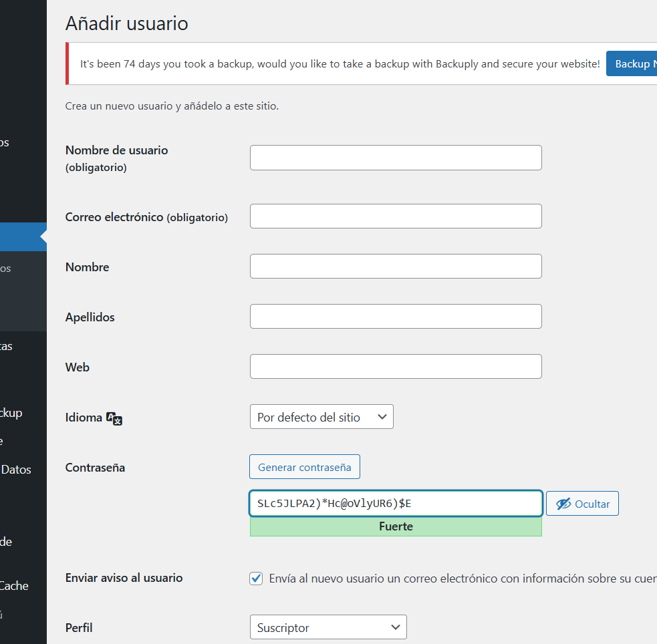Click the generated password text field
Image resolution: width=657 pixels, height=644 pixels.
click(x=396, y=504)
